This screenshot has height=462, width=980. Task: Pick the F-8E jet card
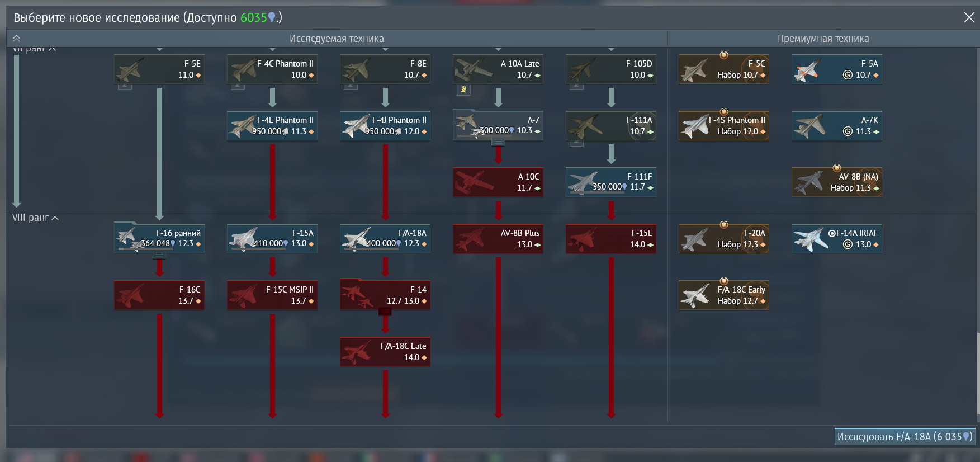point(385,69)
